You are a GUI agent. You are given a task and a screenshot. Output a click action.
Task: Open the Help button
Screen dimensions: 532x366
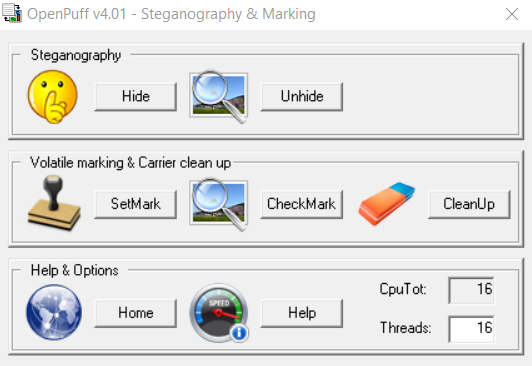point(302,313)
